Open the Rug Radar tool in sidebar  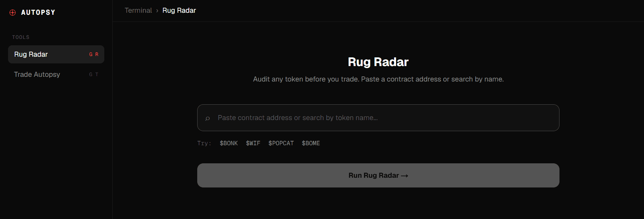click(56, 54)
